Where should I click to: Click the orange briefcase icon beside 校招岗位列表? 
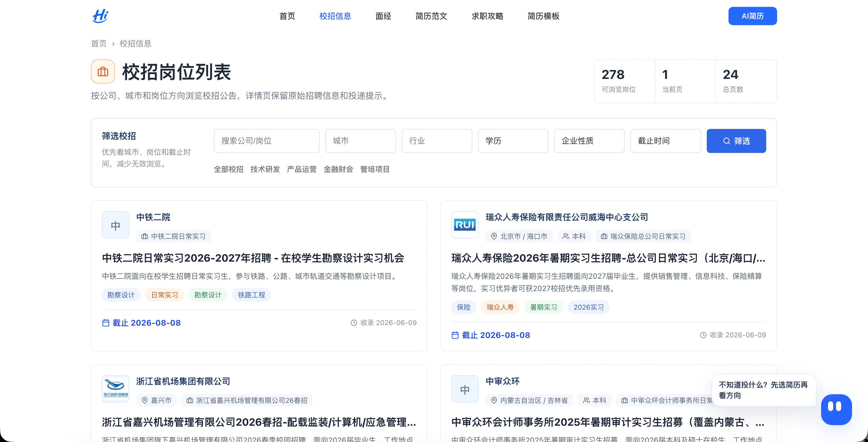coord(103,71)
